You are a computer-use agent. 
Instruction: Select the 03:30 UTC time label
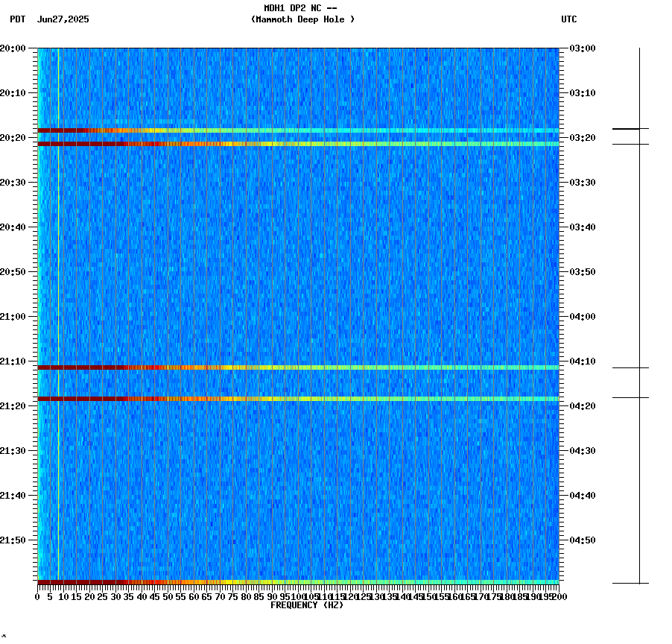tap(580, 180)
